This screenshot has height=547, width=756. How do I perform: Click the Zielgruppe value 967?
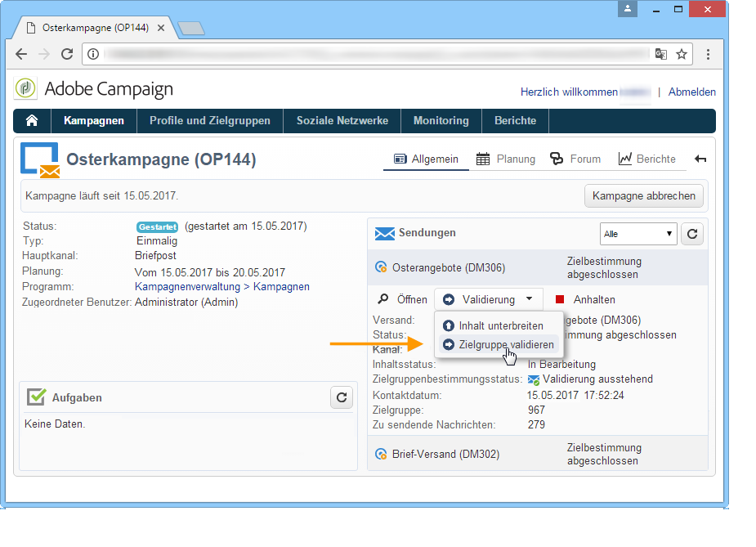536,410
